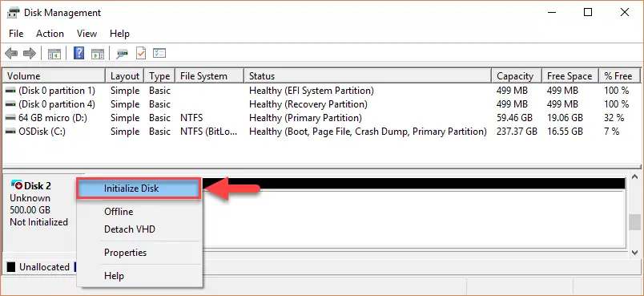The height and width of the screenshot is (296, 644).
Task: Click the Show/Hide Action Pane icon
Action: coord(98,54)
